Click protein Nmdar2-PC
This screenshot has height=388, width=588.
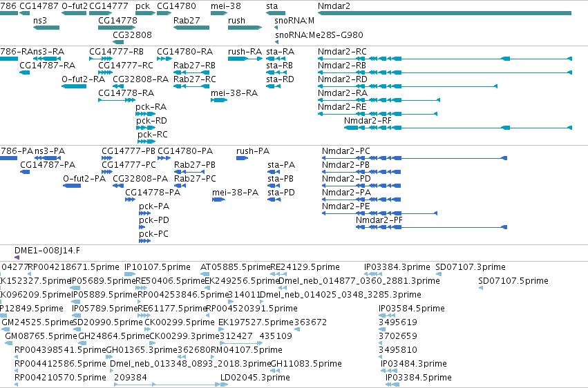coord(345,151)
